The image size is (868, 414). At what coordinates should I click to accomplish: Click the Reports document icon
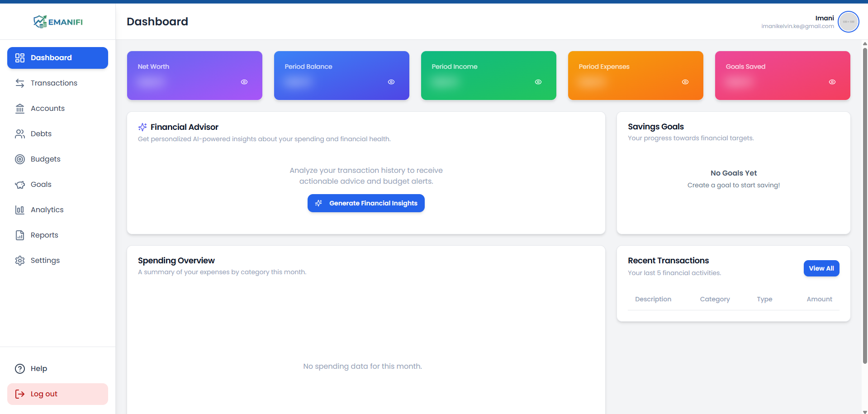(x=19, y=235)
